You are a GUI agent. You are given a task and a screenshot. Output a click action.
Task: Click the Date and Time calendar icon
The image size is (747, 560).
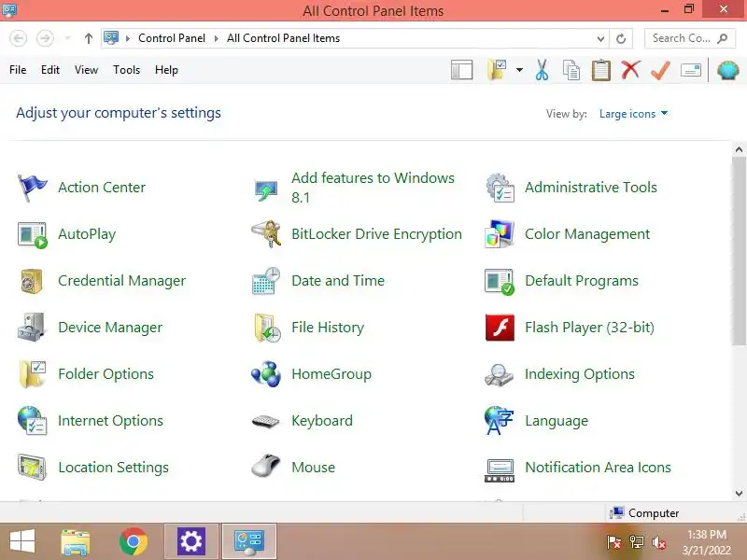click(x=266, y=281)
